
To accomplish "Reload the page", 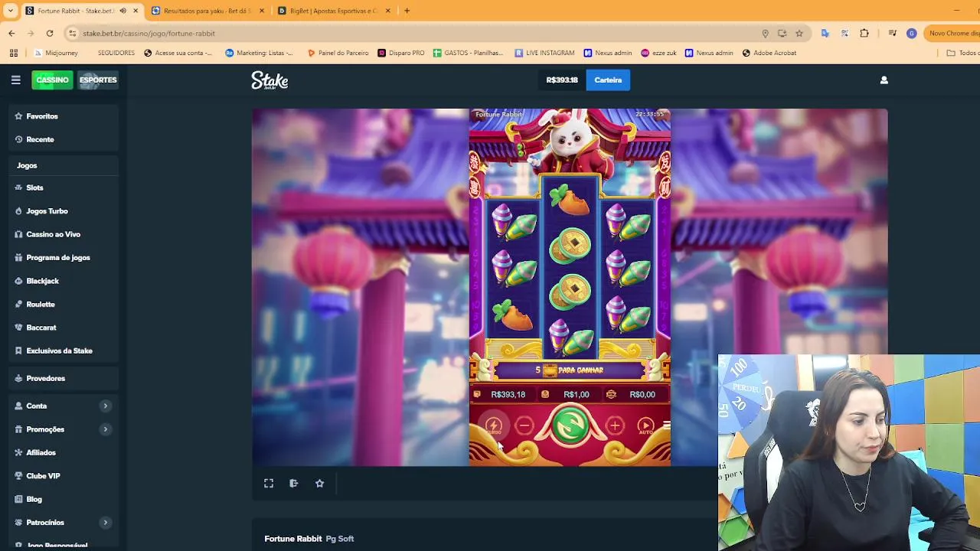I will 50,33.
